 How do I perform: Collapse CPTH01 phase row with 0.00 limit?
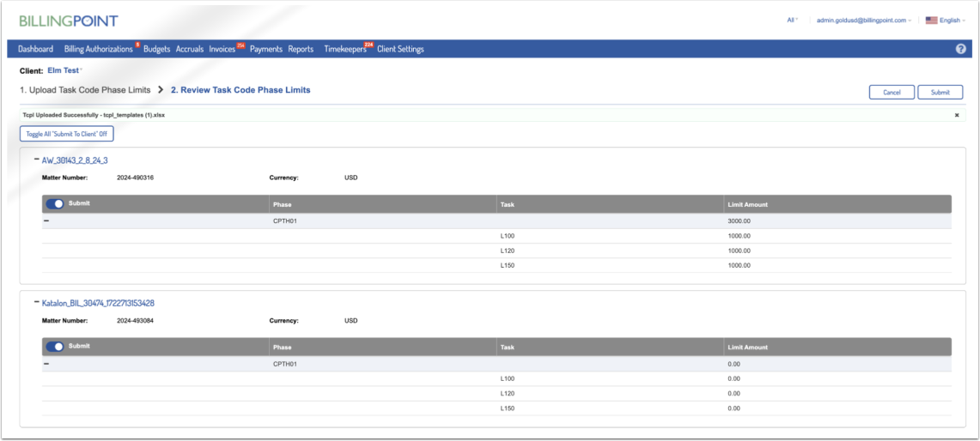pyautogui.click(x=46, y=364)
